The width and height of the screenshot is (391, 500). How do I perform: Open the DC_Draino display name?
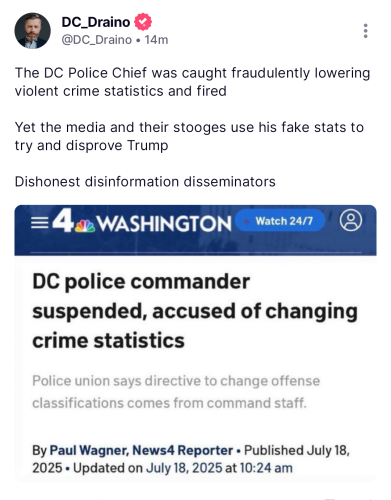click(96, 22)
